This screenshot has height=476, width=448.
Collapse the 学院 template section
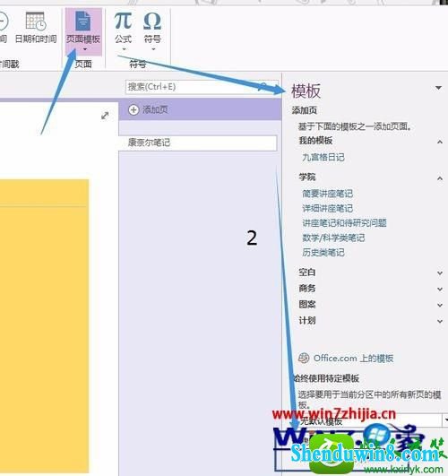(440, 178)
